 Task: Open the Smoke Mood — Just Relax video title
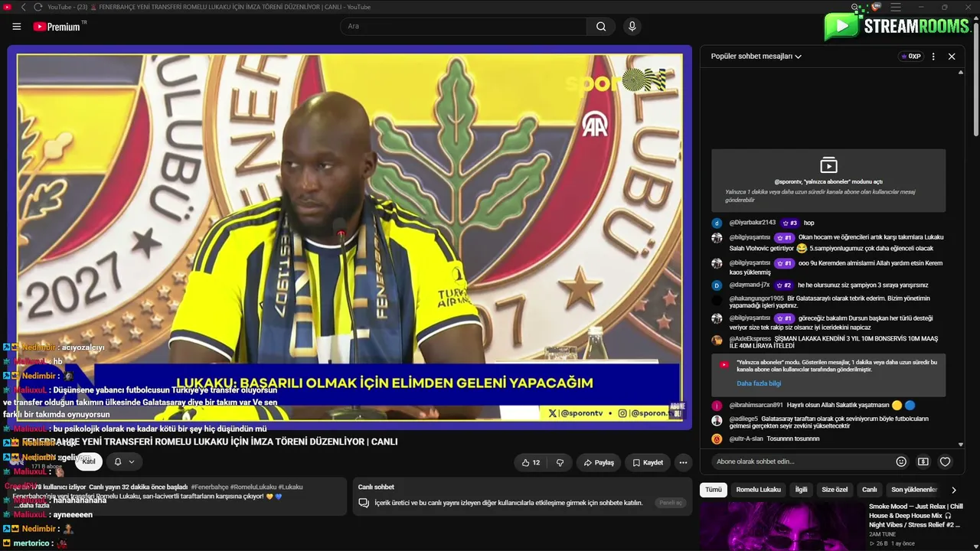coord(916,516)
